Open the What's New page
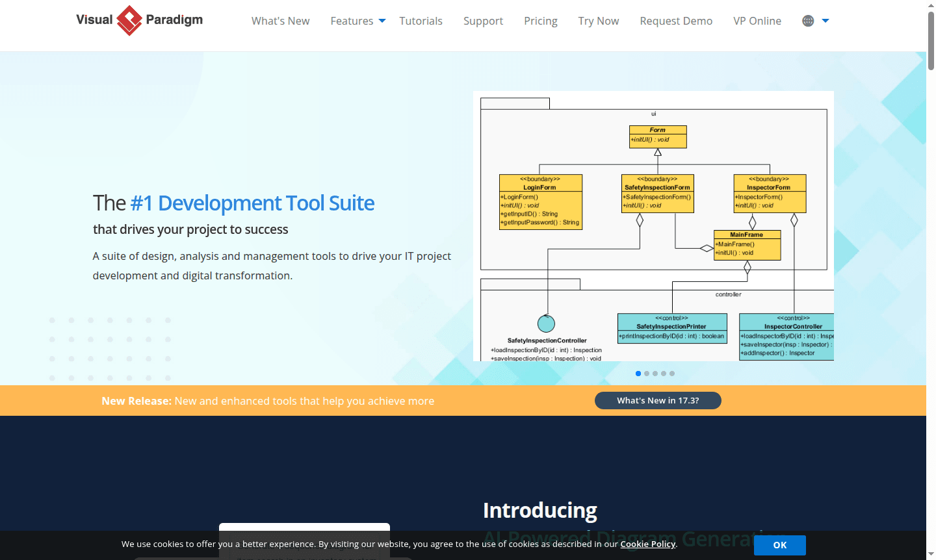Image resolution: width=936 pixels, height=560 pixels. click(x=280, y=21)
